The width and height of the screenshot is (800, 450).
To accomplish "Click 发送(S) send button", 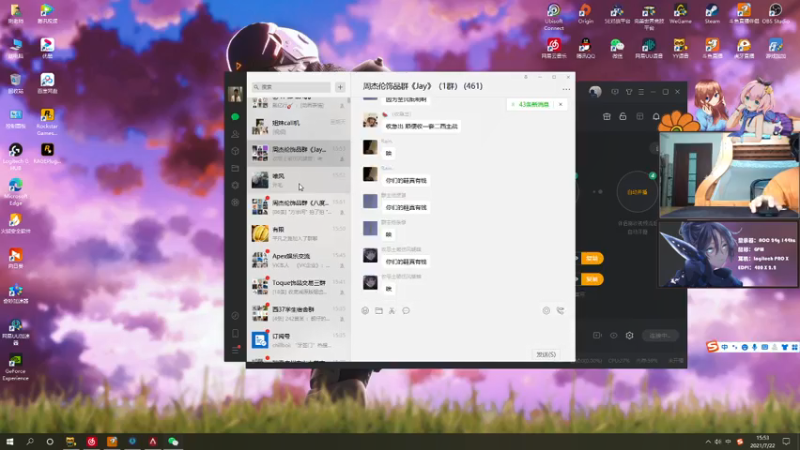I will tap(546, 354).
